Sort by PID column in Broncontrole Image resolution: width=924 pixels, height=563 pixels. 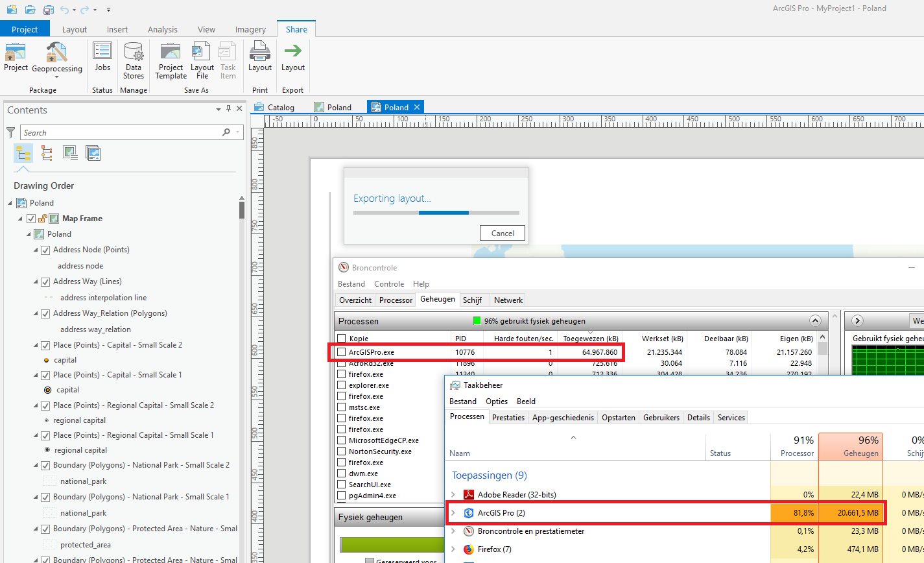point(460,339)
